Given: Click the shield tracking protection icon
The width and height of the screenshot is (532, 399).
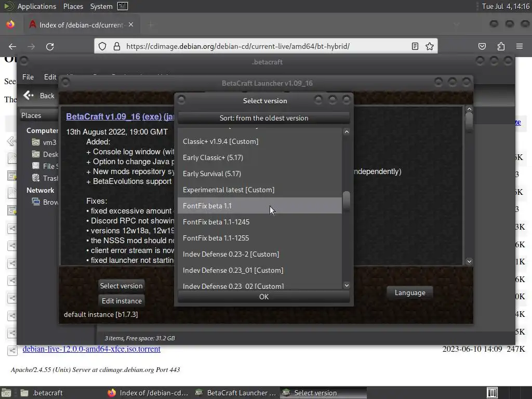Looking at the screenshot, I should (102, 46).
